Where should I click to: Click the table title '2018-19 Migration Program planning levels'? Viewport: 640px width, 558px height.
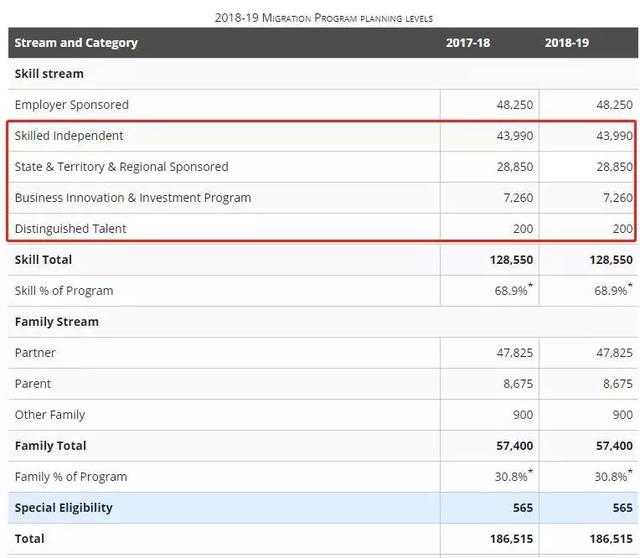324,17
